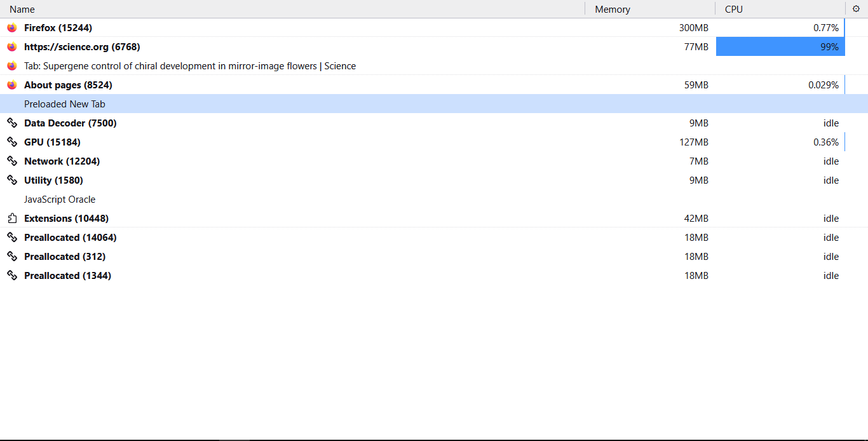Select the Data Decoder (7500) process name

(71, 123)
